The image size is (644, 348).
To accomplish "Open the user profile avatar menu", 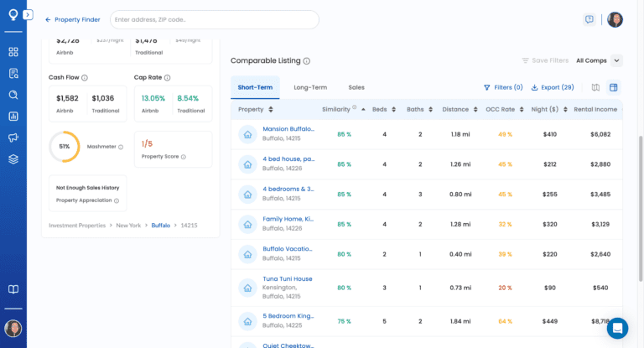I will pyautogui.click(x=615, y=19).
